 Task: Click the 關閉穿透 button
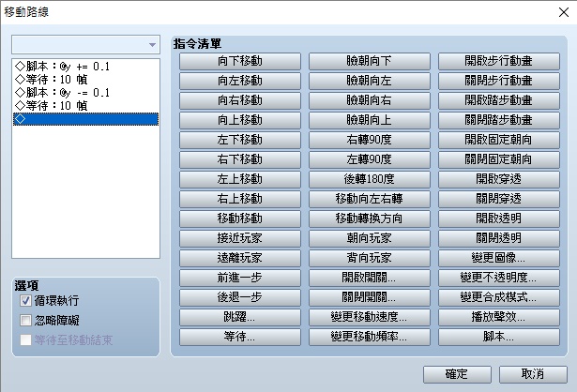coord(499,199)
